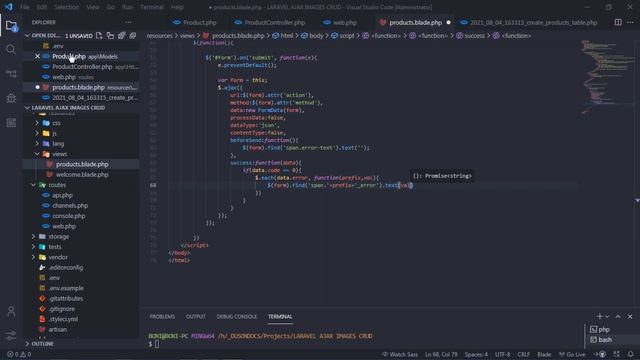
Task: Focus the terminal prompt input
Action: [x=157, y=344]
